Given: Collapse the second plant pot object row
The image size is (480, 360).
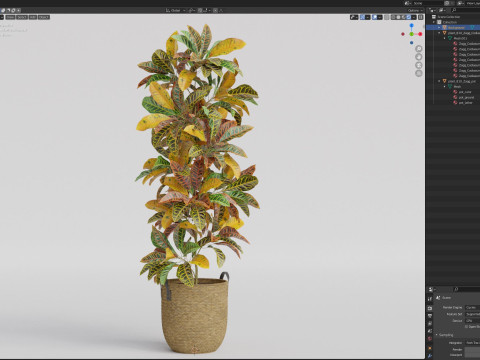Looking at the screenshot, I should (x=439, y=81).
